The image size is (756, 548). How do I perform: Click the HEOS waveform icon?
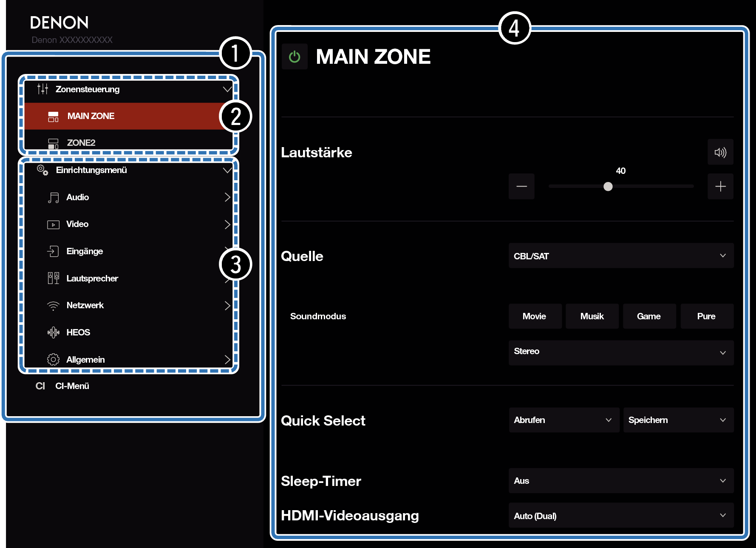tap(53, 332)
